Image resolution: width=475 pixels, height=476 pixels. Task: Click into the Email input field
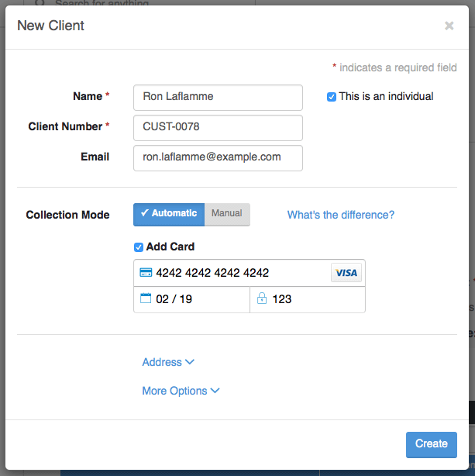point(218,158)
